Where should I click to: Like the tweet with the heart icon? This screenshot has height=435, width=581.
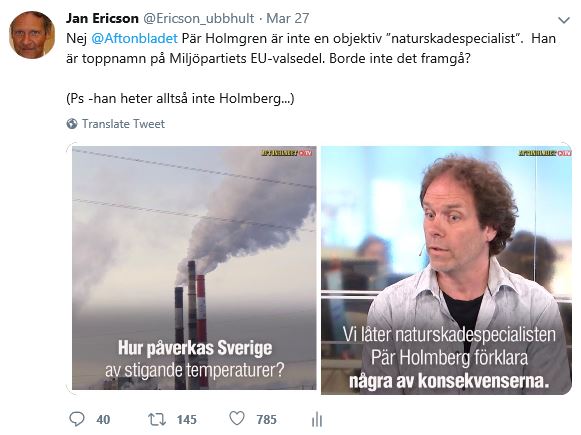[237, 419]
